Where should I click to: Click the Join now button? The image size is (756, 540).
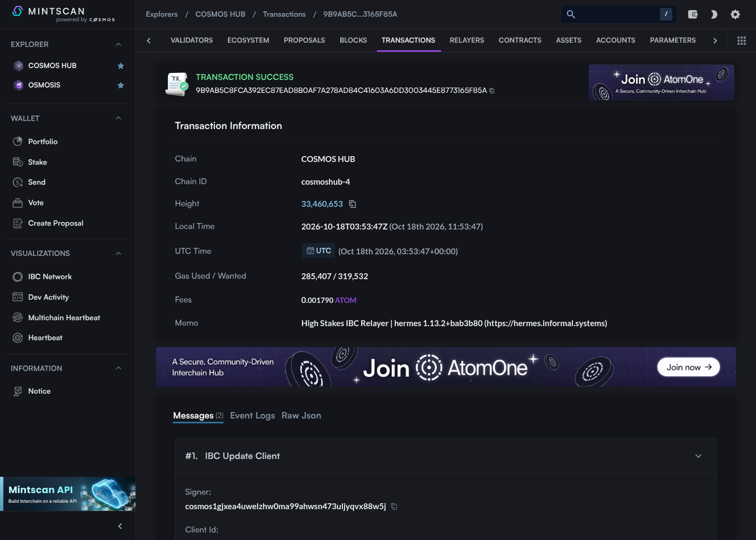[x=688, y=367]
